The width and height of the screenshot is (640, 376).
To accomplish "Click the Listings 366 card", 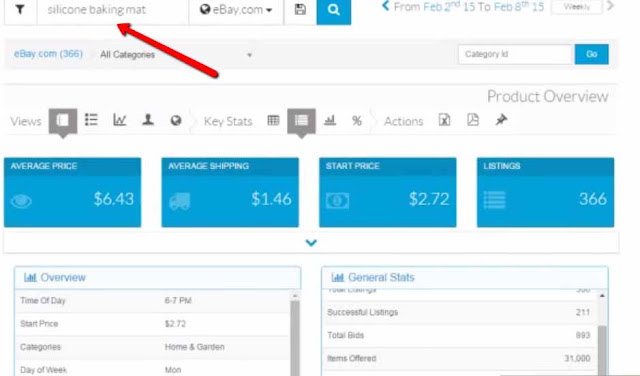I will point(545,192).
